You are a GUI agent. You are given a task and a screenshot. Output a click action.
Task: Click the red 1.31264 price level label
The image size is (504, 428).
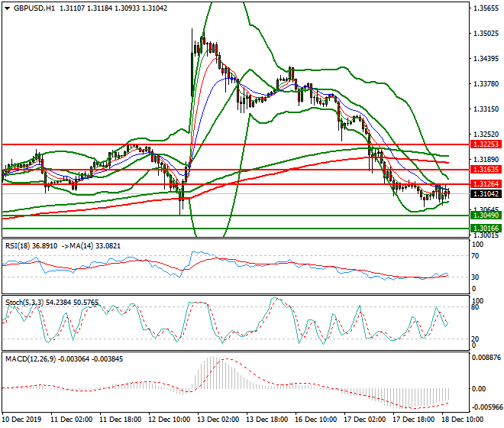point(486,183)
